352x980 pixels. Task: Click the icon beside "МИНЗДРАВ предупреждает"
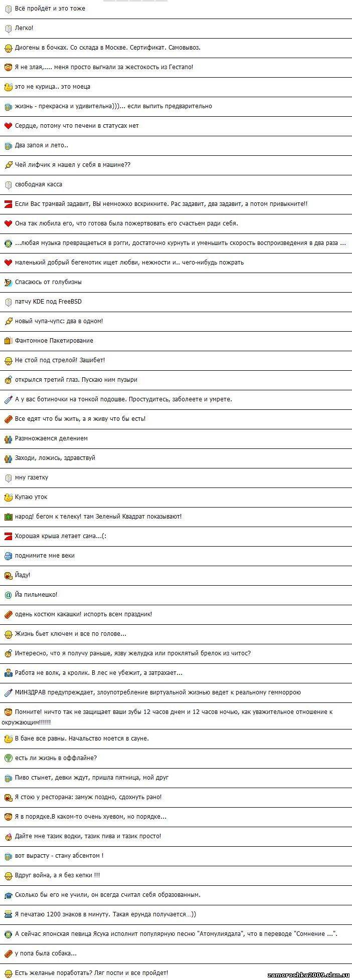[x=8, y=692]
